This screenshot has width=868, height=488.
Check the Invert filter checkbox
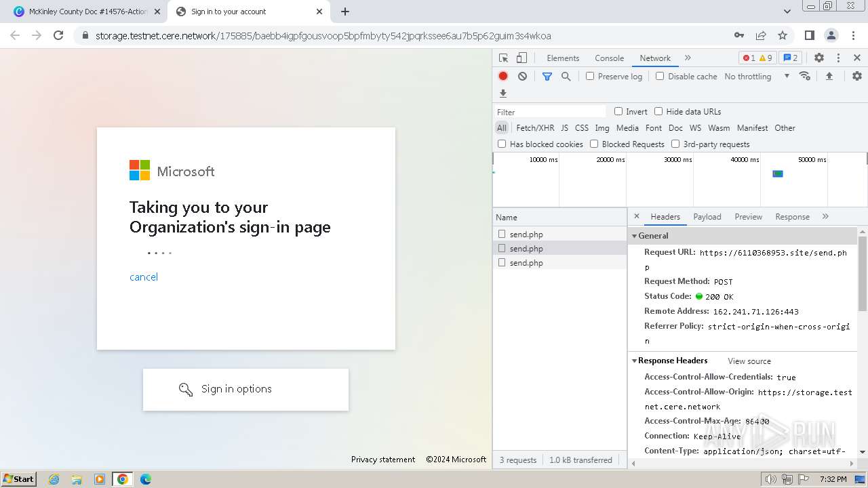[x=618, y=111]
